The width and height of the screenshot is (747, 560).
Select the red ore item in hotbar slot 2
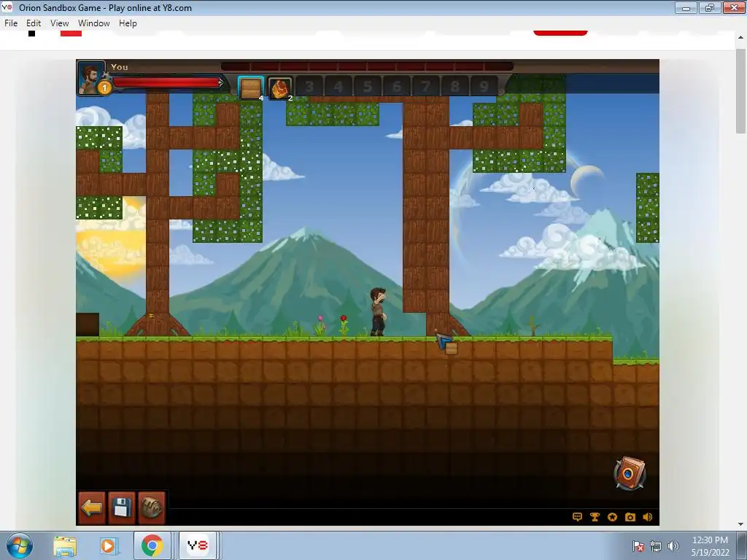[x=280, y=87]
